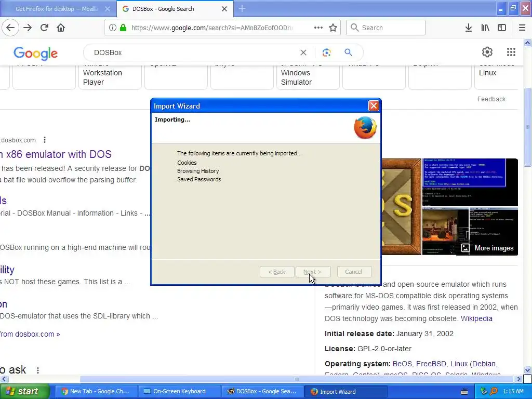This screenshot has height=399, width=532.
Task: Focus the Firefox toolbar Search field
Action: (386, 28)
